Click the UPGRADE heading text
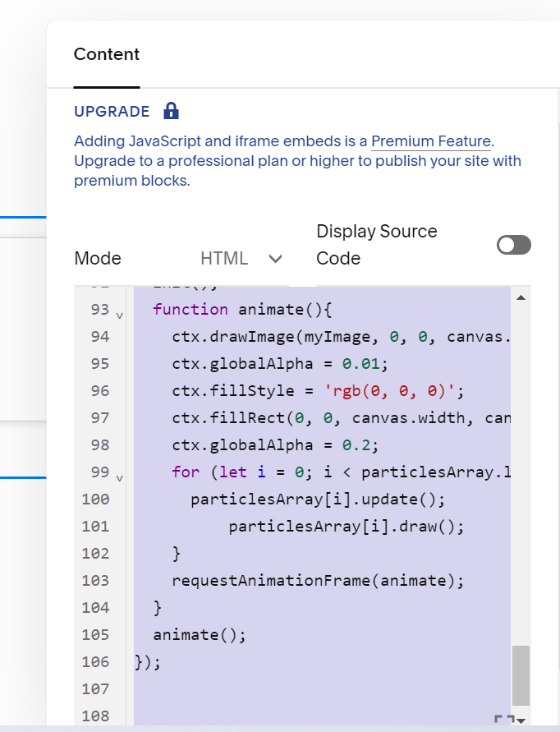560x732 pixels. tap(112, 112)
